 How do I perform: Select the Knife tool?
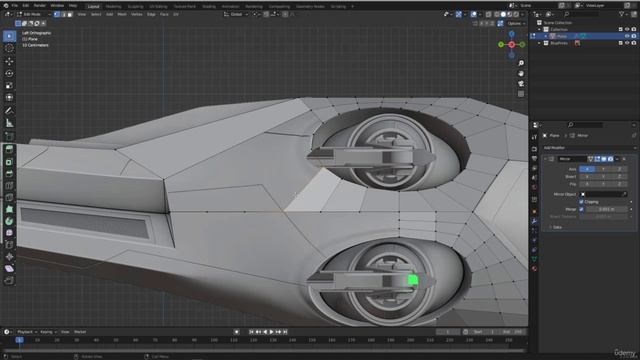pos(9,198)
